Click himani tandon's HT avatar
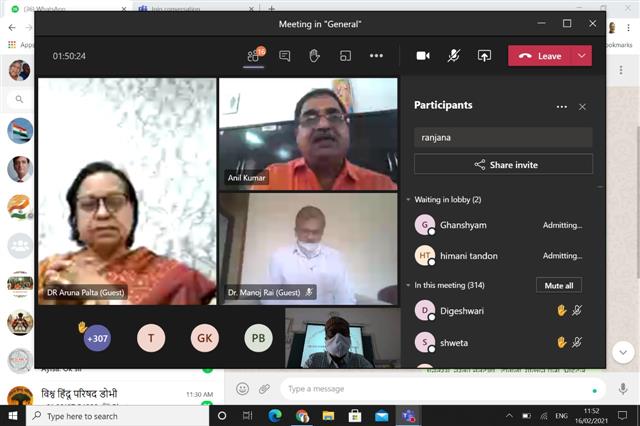 (x=425, y=255)
